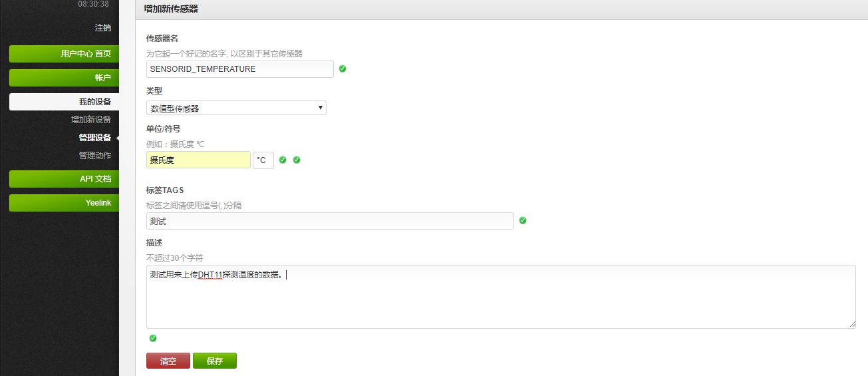The height and width of the screenshot is (376, 868).
Task: Click the textarea resize handle corner
Action: click(852, 324)
